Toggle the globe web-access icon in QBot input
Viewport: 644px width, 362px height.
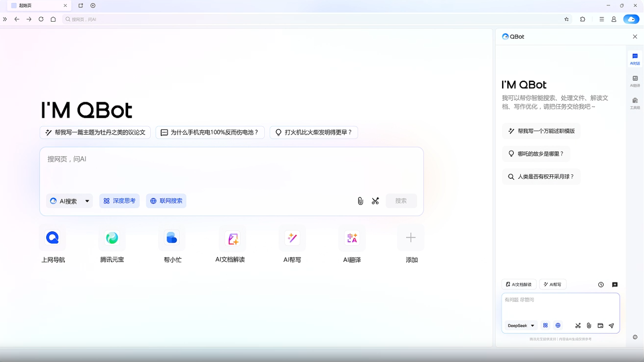[x=558, y=325]
